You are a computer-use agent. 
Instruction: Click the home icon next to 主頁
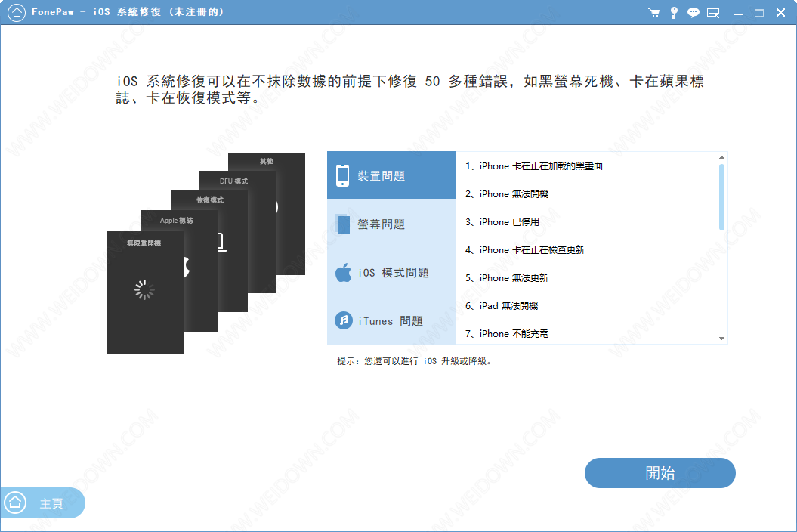pyautogui.click(x=15, y=503)
